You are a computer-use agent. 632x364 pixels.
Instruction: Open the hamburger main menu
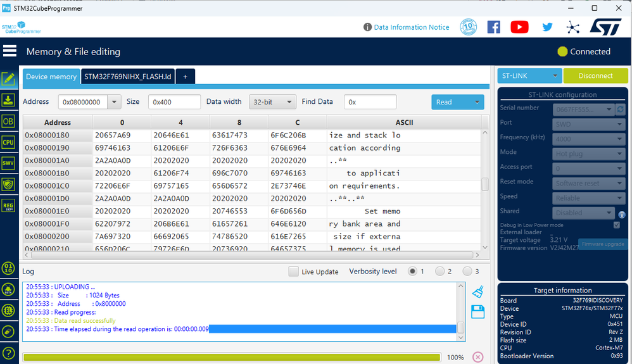click(9, 51)
